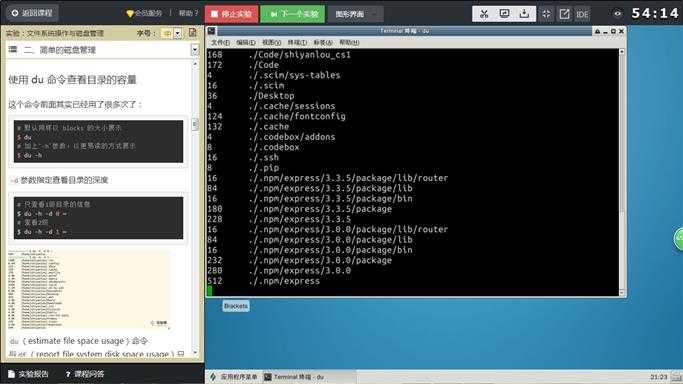Click the terminal scrollbar down arrow

[622, 293]
